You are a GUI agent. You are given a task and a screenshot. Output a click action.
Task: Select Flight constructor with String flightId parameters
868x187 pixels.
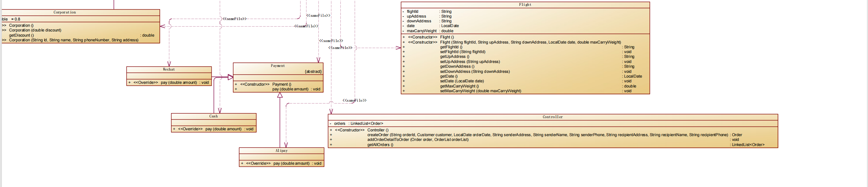coord(531,42)
